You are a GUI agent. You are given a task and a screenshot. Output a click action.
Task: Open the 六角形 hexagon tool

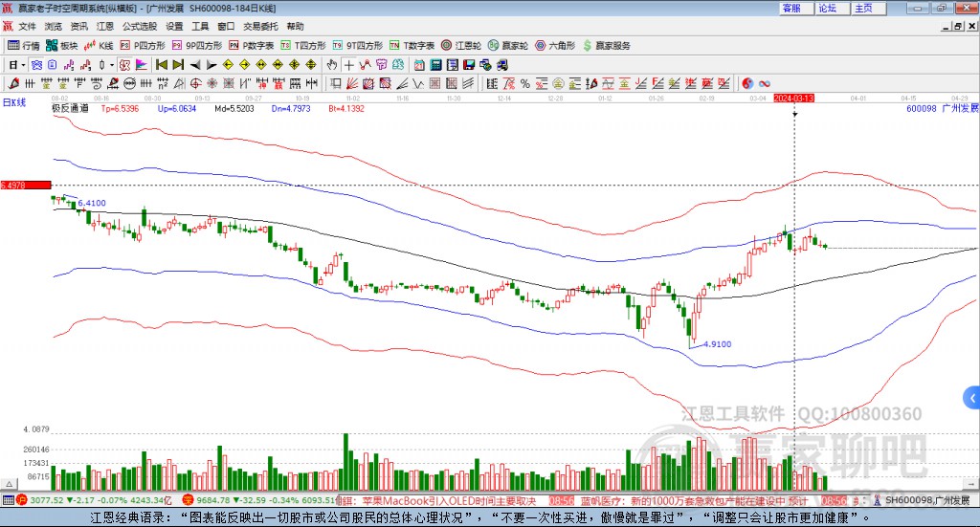(555, 46)
